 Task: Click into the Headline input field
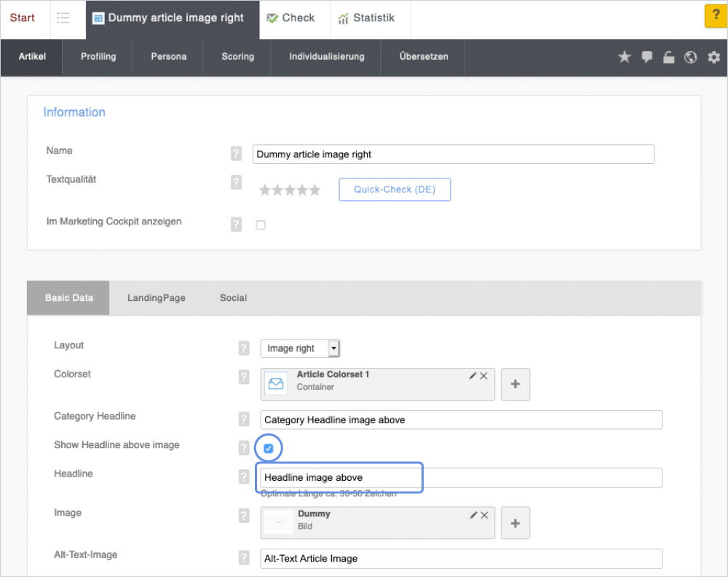(x=461, y=478)
